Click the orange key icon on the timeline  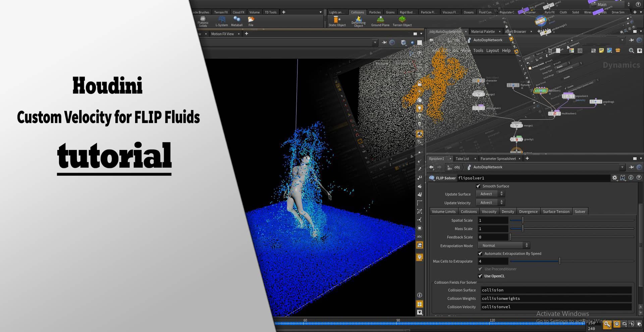(607, 324)
